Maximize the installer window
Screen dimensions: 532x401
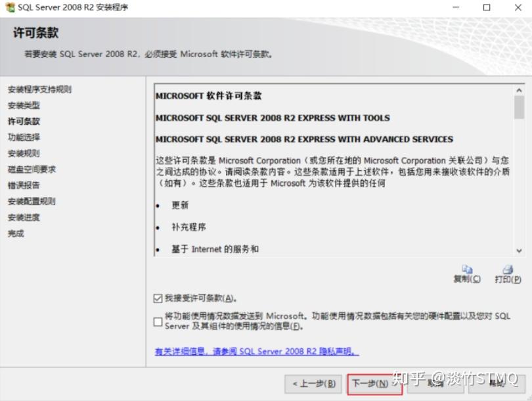pyautogui.click(x=487, y=7)
